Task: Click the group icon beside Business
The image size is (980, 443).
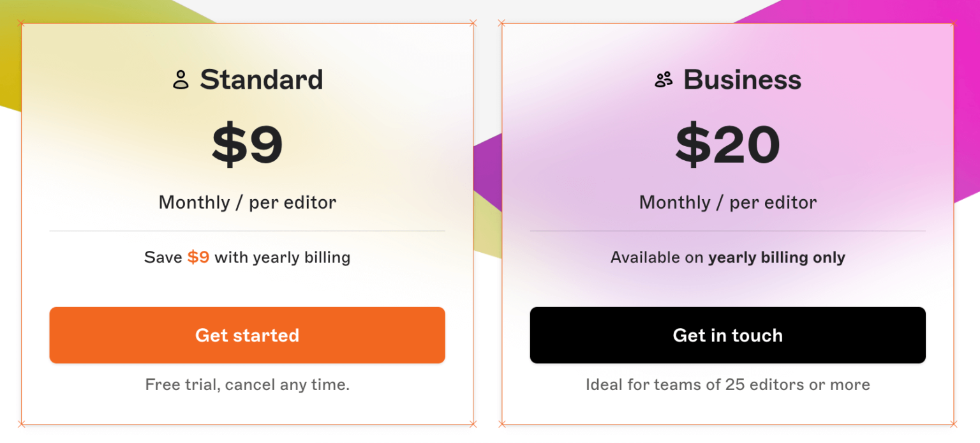Action: 664,80
